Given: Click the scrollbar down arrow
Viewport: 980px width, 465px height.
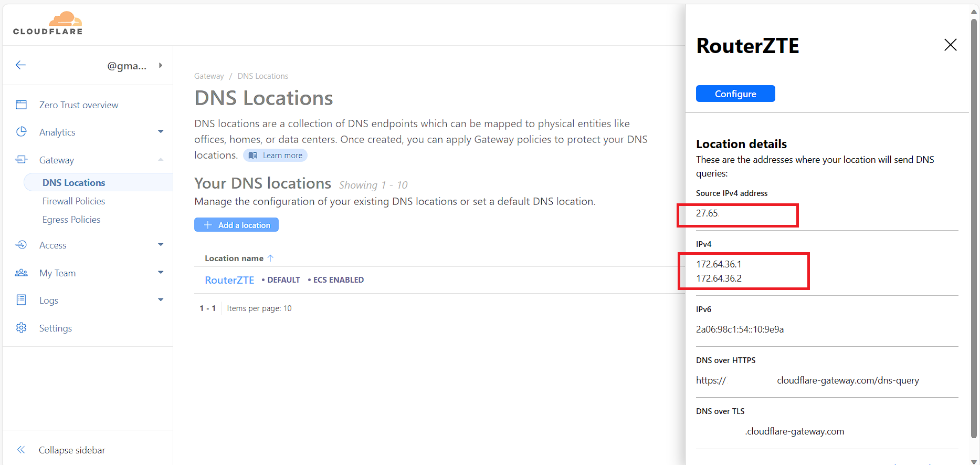Looking at the screenshot, I should [974, 461].
